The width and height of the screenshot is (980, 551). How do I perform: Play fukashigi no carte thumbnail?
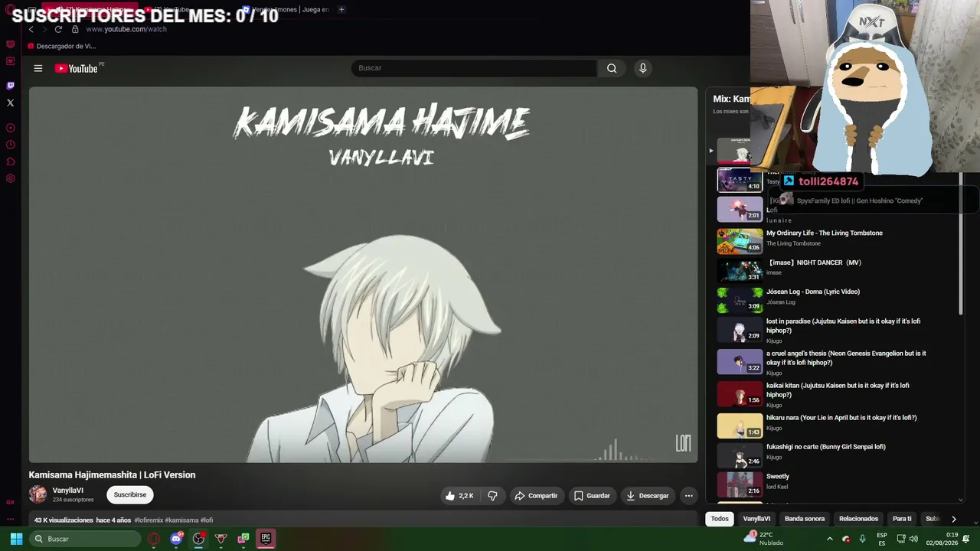coord(740,455)
